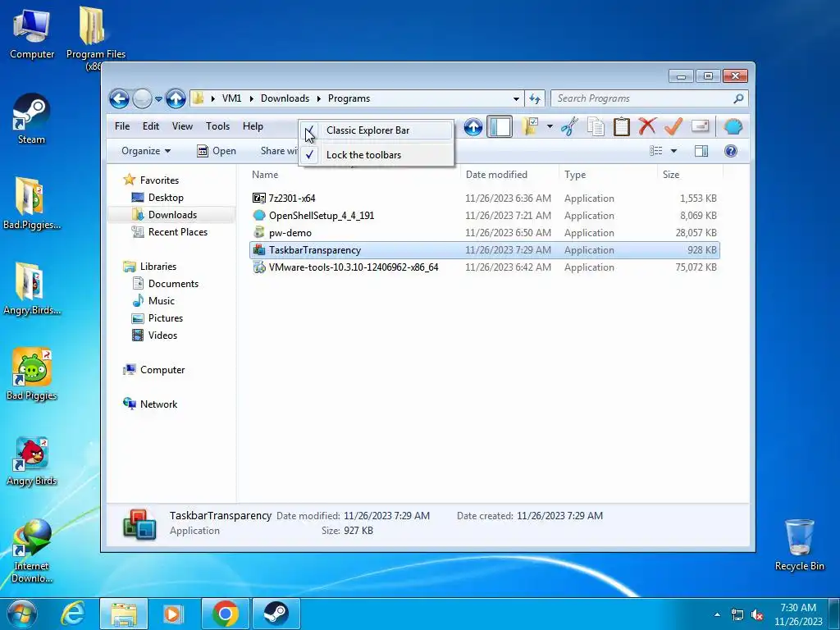
Task: Open the Tools menu
Action: [217, 126]
